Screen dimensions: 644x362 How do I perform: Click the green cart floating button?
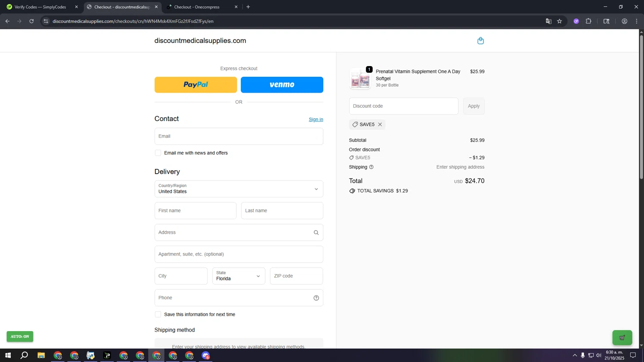[x=622, y=338]
